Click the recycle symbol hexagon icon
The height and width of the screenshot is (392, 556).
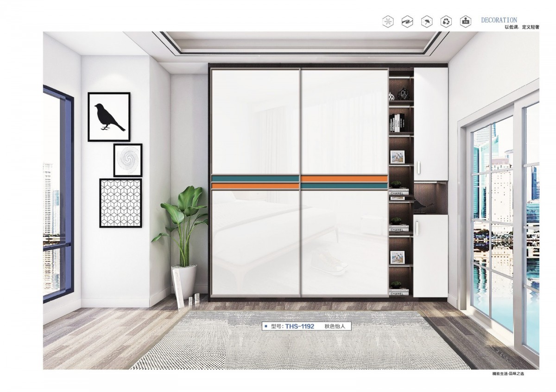point(446,21)
